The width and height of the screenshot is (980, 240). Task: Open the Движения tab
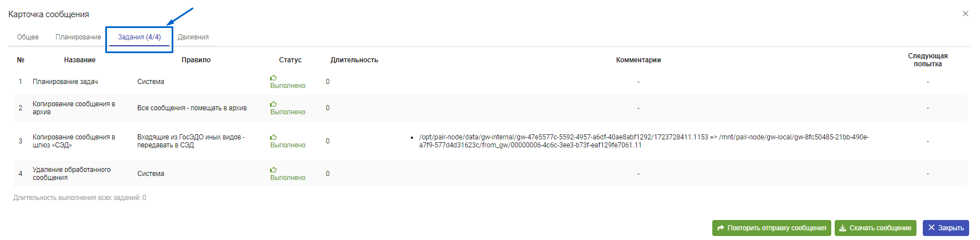click(193, 37)
